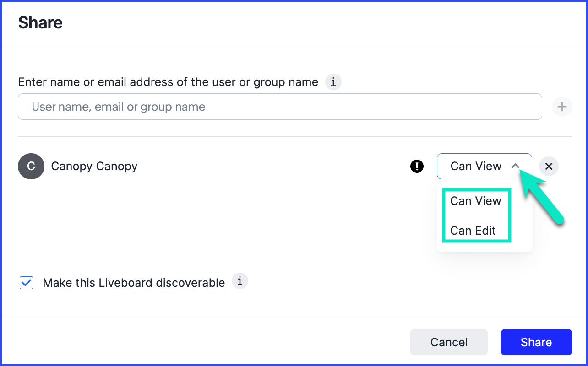Uncheck the Make this Liveboard discoverable checkbox
588x366 pixels.
point(27,283)
